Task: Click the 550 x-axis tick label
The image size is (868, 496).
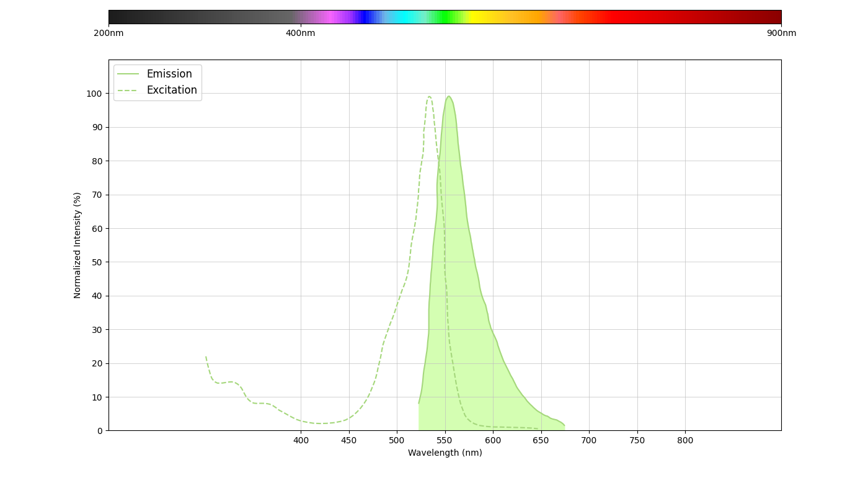Action: 445,440
